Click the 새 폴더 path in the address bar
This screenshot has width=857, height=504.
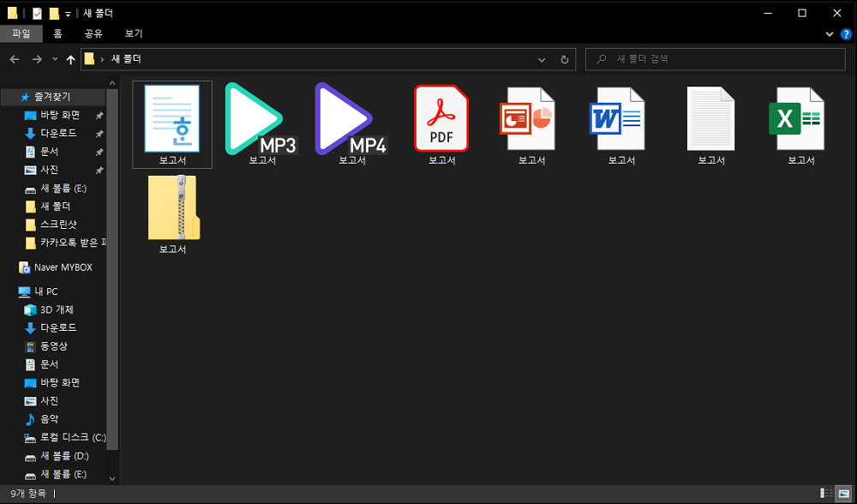click(x=126, y=58)
